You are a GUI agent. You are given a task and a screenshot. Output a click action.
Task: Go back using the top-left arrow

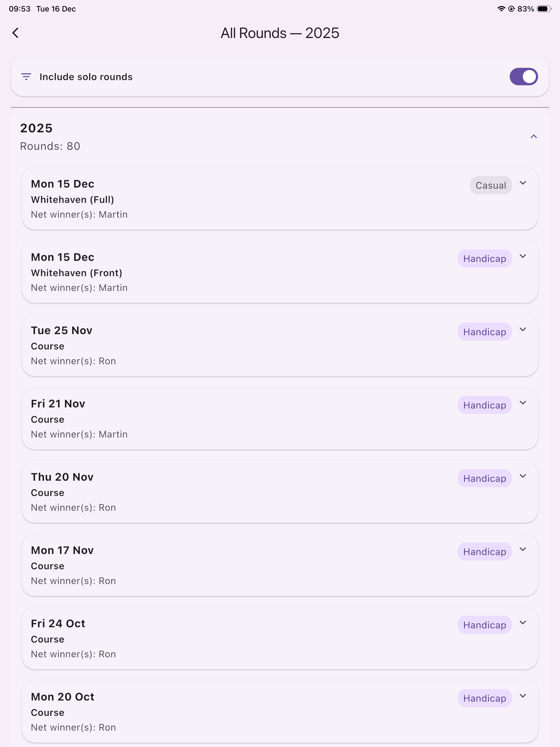coord(15,33)
